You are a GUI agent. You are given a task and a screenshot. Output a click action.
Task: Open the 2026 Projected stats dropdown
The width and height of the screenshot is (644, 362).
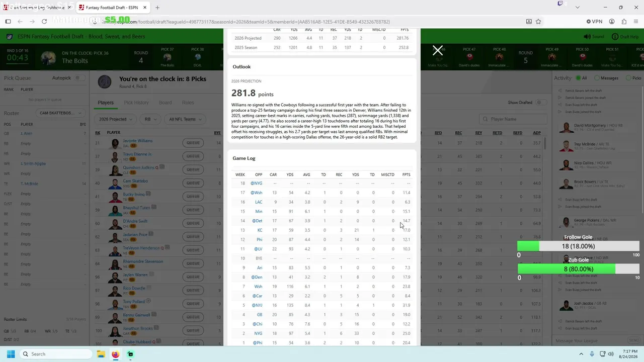(x=115, y=119)
